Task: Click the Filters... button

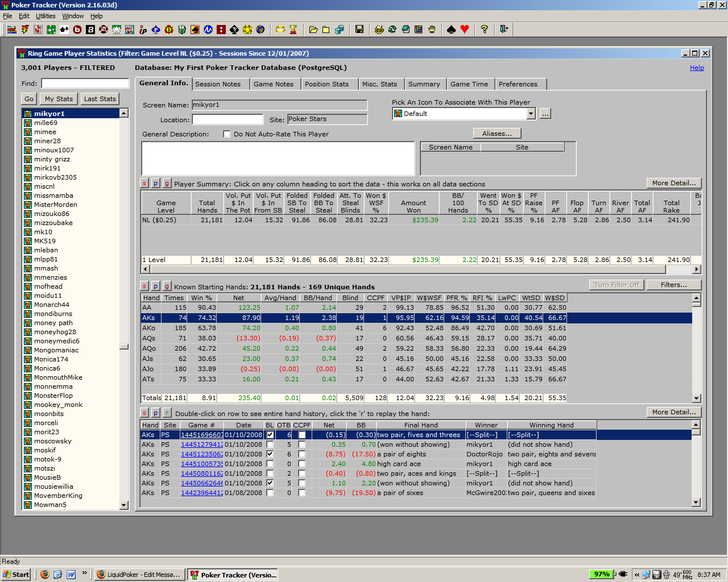Action: pos(674,285)
